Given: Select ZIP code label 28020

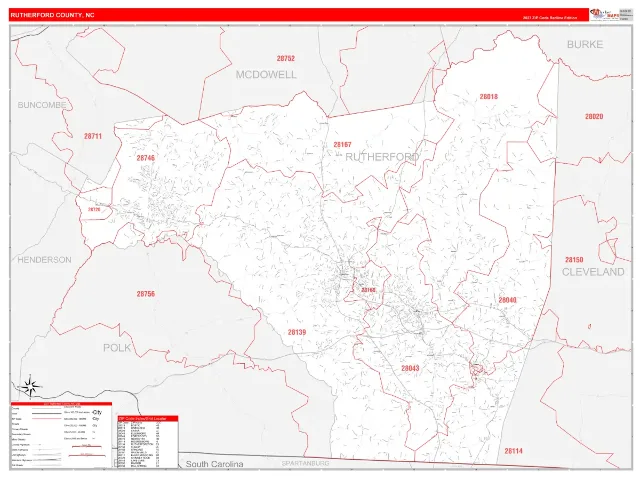Looking at the screenshot, I should (x=594, y=116).
